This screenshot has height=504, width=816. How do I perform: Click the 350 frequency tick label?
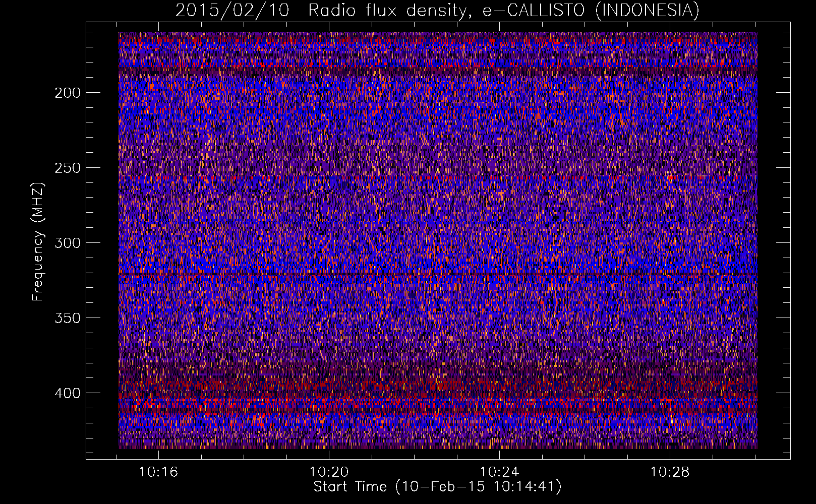click(x=67, y=318)
